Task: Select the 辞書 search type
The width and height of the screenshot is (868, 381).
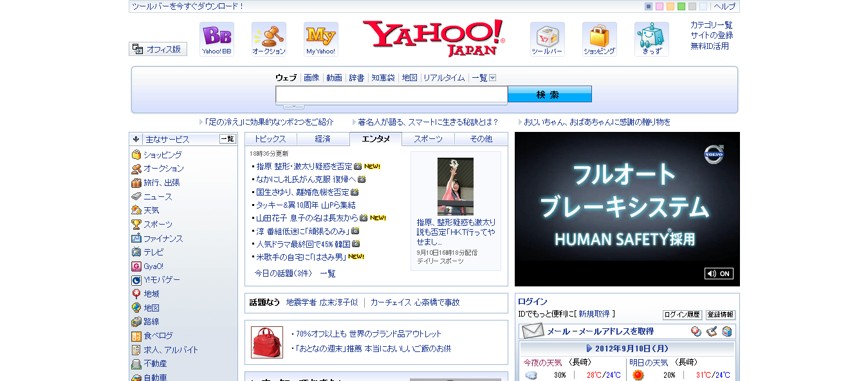Action: [357, 78]
